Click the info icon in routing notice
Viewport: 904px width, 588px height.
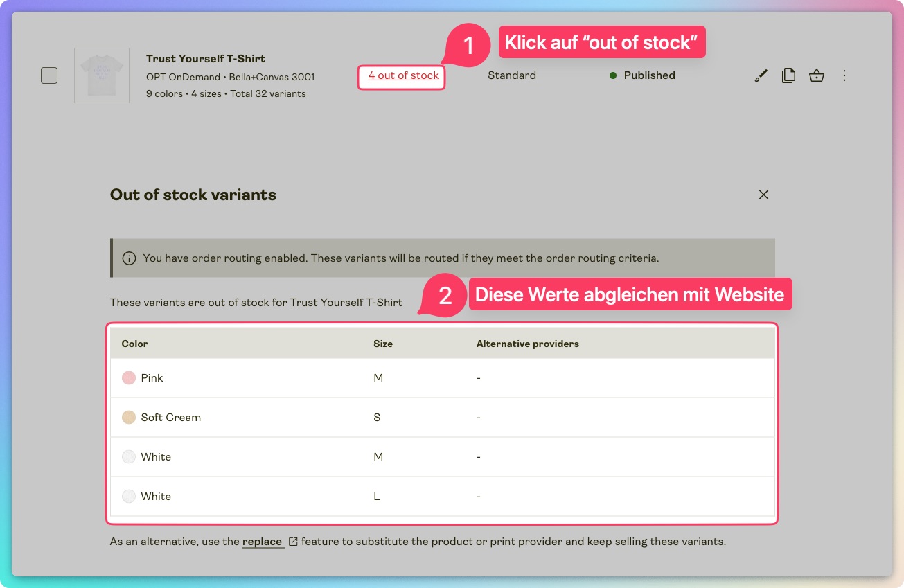(x=129, y=258)
